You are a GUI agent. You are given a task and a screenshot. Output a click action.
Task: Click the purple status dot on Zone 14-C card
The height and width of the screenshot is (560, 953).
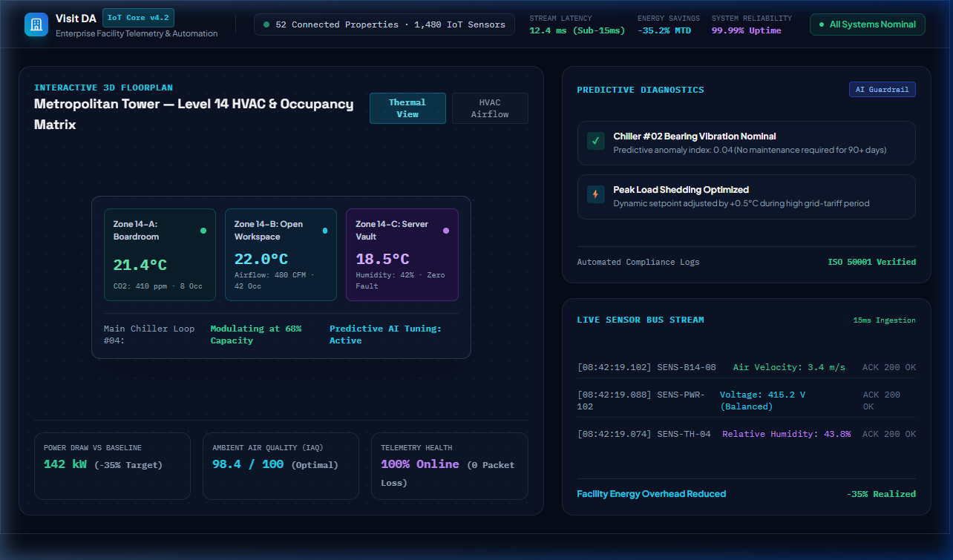[446, 231]
